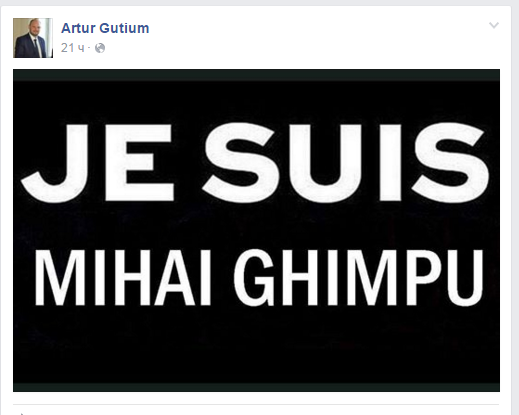519x415 pixels.
Task: Click the word 'SUIS' in the picture
Action: coord(346,162)
